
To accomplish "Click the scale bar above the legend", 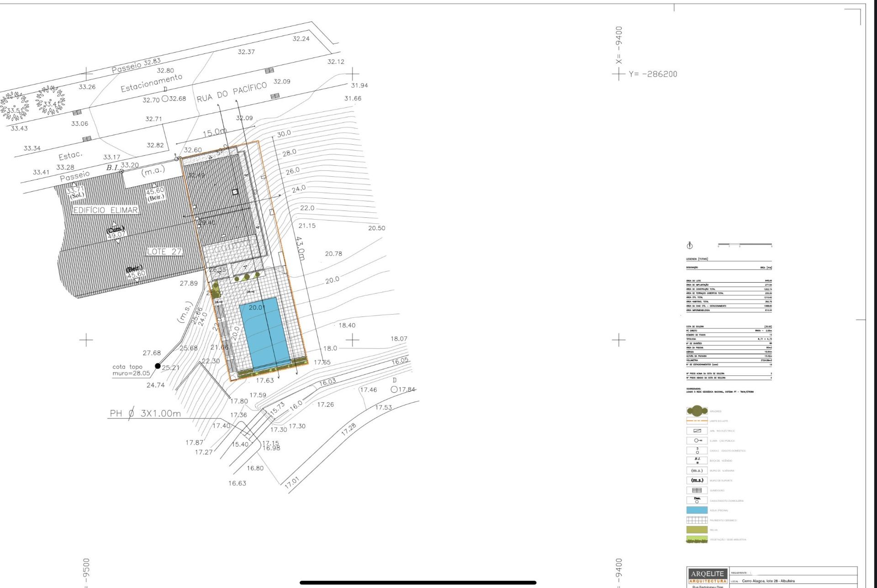I will (745, 245).
